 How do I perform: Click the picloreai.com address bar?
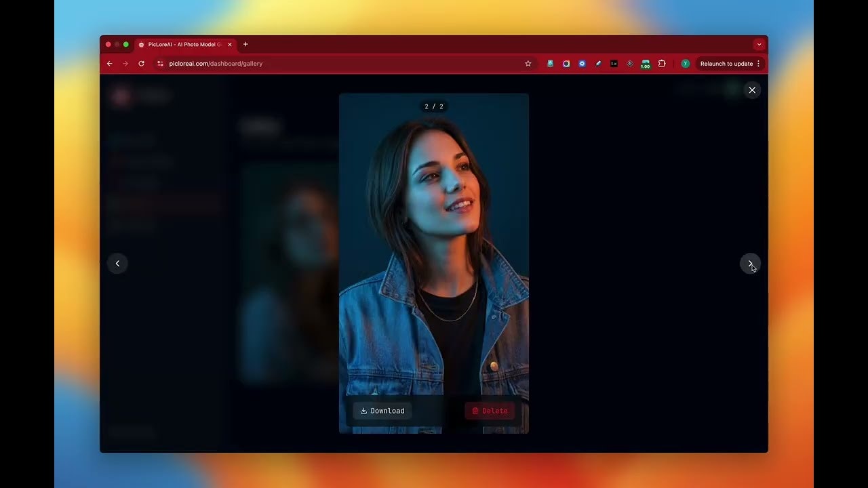click(344, 64)
